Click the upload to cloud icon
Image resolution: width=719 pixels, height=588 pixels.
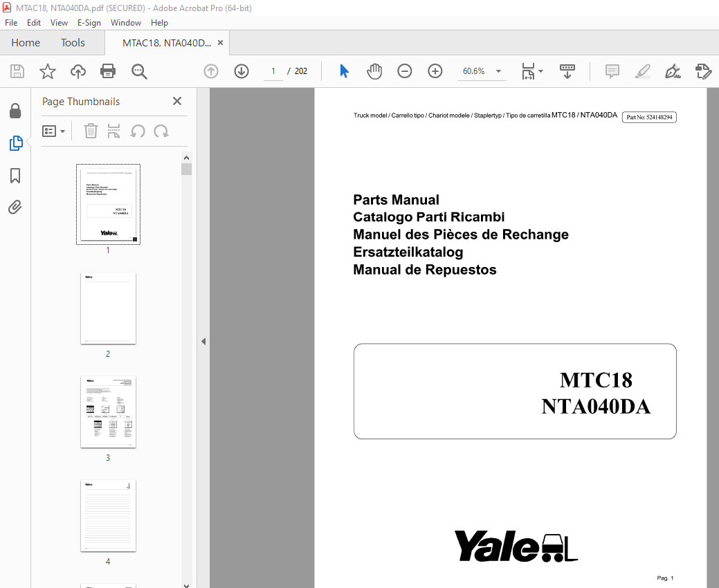[x=78, y=71]
